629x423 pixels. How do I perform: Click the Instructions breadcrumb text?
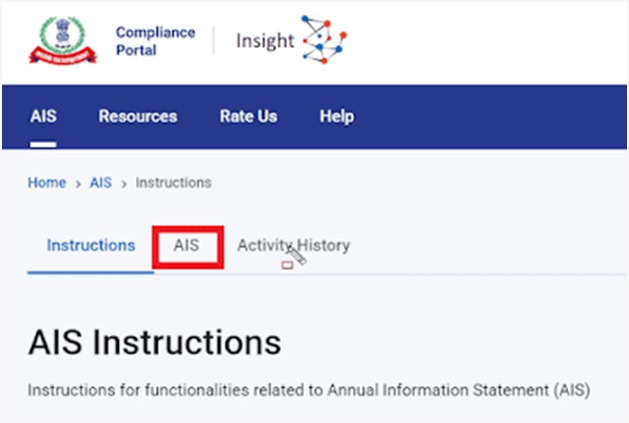[173, 183]
